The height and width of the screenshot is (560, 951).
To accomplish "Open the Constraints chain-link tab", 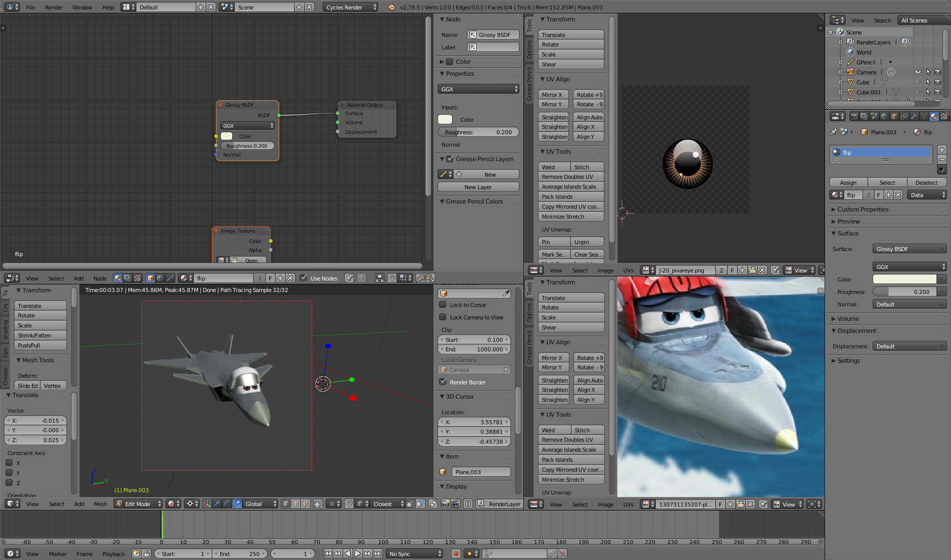I will coord(904,116).
